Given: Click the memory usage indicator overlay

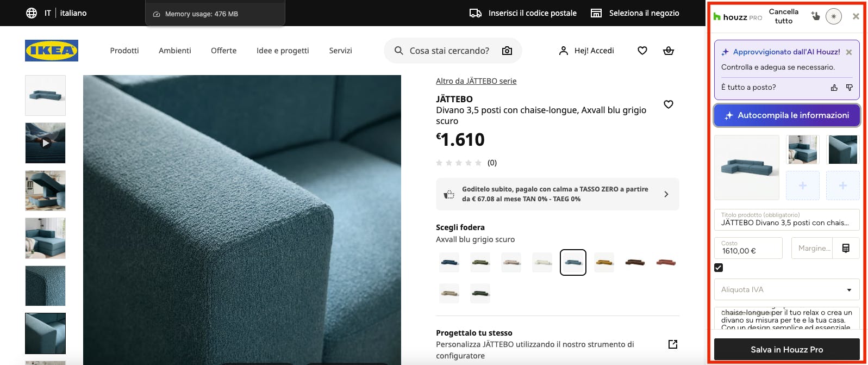Looking at the screenshot, I should (x=215, y=14).
